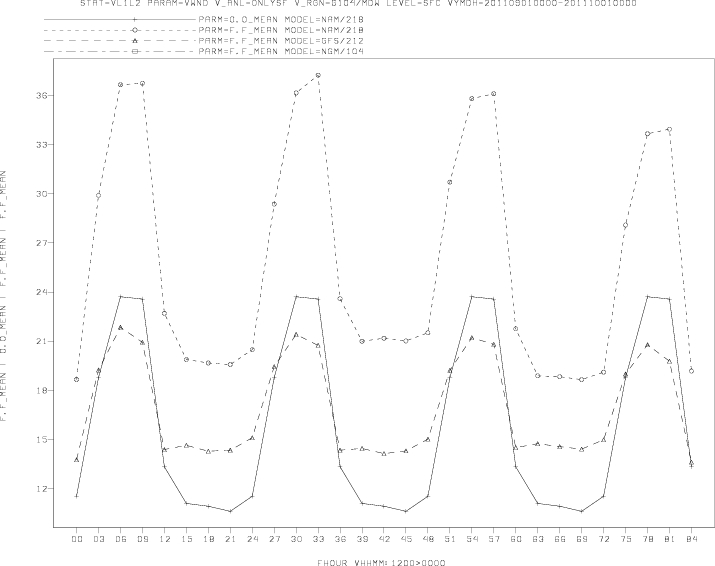The image size is (715, 566).
Task: Click x-axis tick label 57
Action: pyautogui.click(x=494, y=539)
